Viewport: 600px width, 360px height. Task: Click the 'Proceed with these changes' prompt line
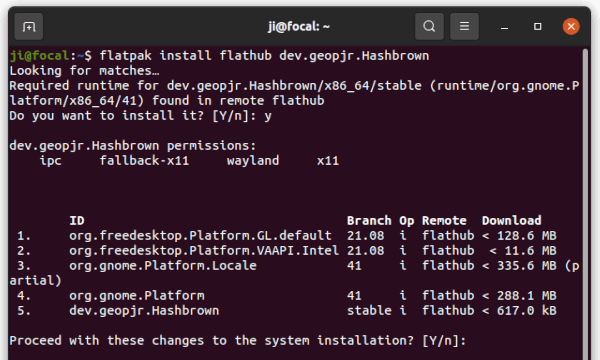tap(238, 340)
